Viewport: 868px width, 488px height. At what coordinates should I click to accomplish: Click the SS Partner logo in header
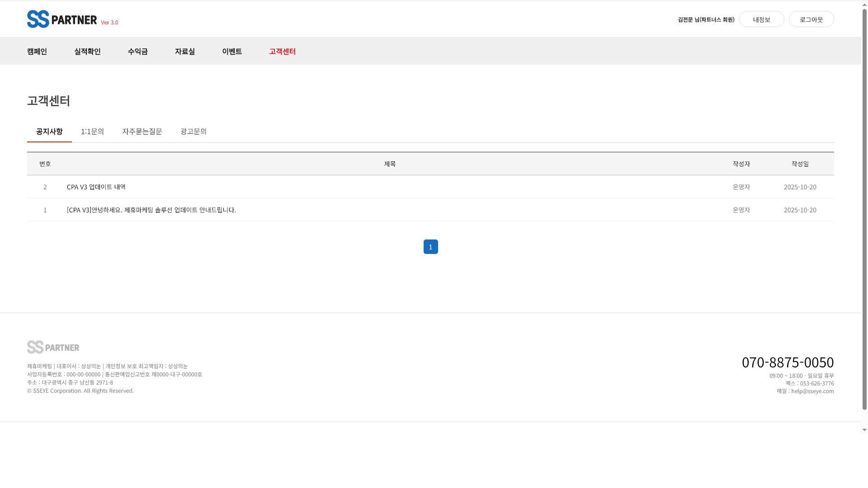62,19
